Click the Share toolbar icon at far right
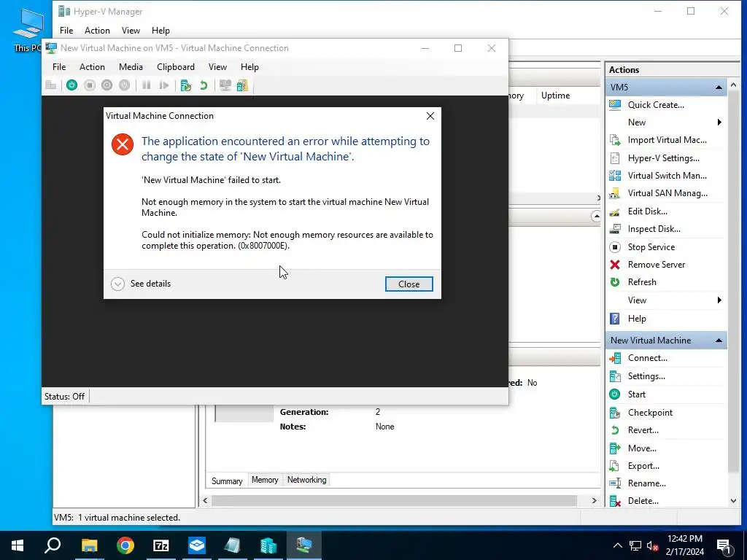Viewport: 747px width, 560px height. 242,85
